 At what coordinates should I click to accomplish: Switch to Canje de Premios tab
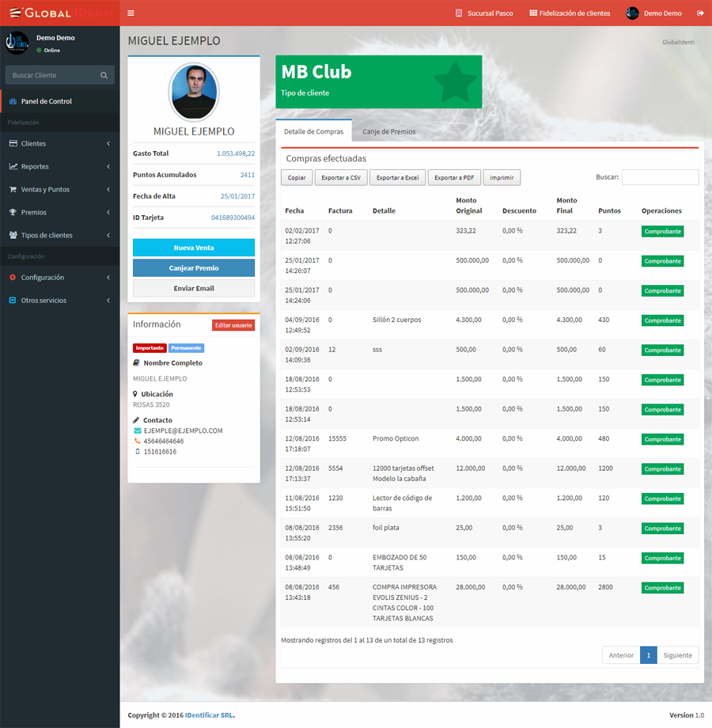pos(388,131)
